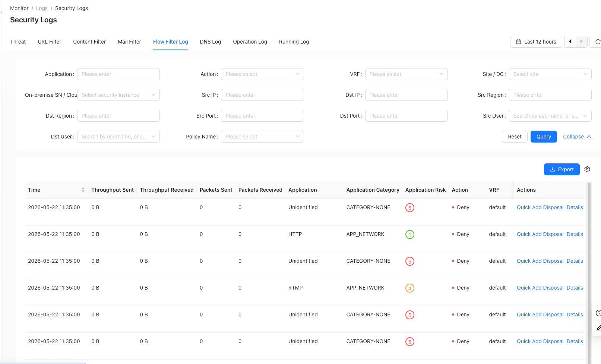Open the Logs breadcrumb link
601x364 pixels.
point(42,8)
